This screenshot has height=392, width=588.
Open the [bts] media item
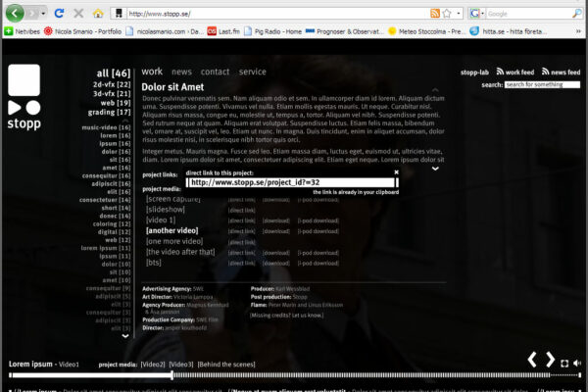coord(154,263)
